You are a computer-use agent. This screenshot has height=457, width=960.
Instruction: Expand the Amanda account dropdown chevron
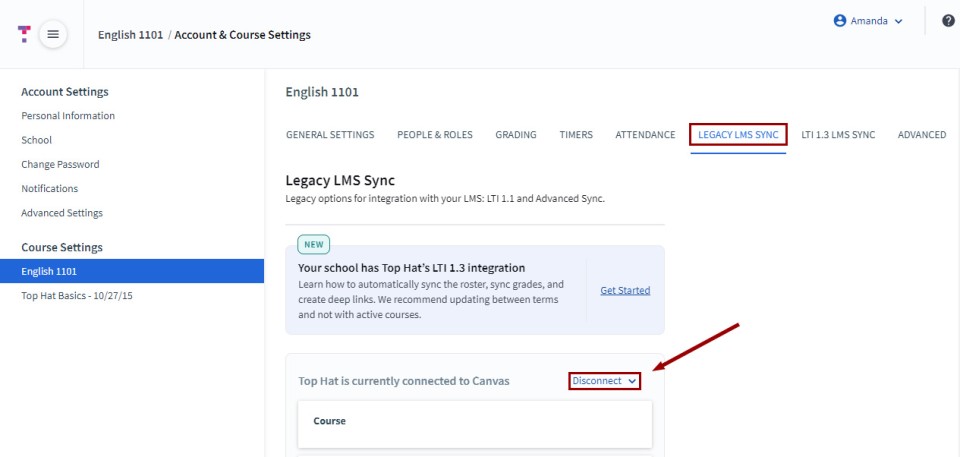(x=898, y=21)
